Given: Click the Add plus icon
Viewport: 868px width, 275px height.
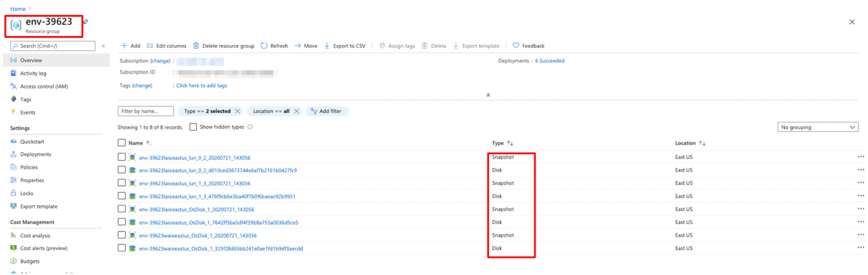Looking at the screenshot, I should [x=124, y=46].
